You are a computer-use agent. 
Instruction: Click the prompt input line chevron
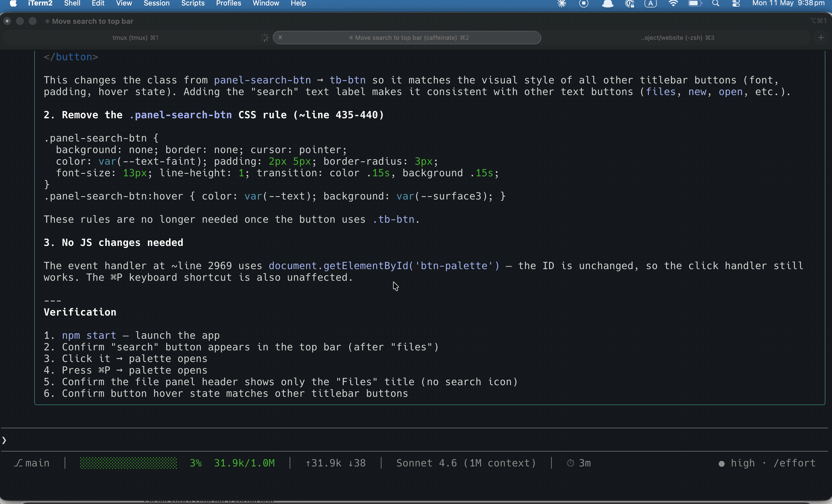tap(4, 440)
